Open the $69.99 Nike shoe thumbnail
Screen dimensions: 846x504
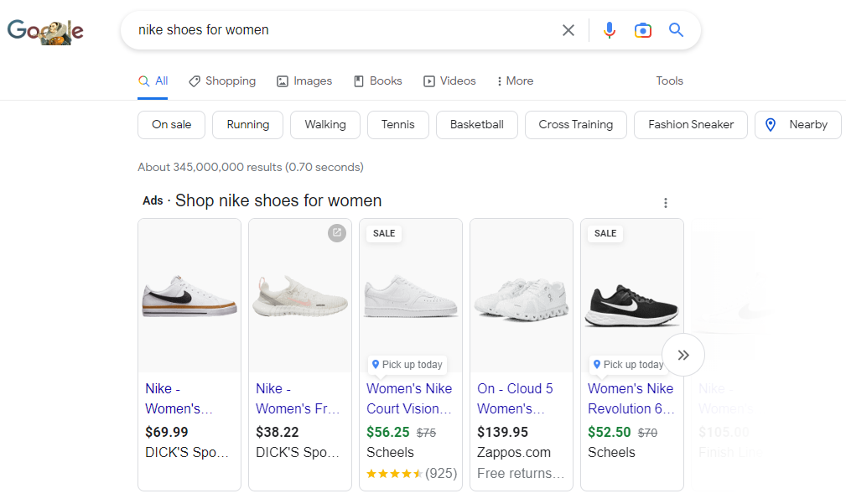(189, 296)
